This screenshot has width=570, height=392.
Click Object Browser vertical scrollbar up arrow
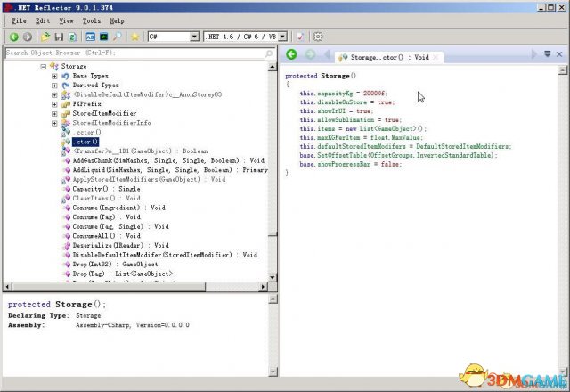pyautogui.click(x=273, y=67)
